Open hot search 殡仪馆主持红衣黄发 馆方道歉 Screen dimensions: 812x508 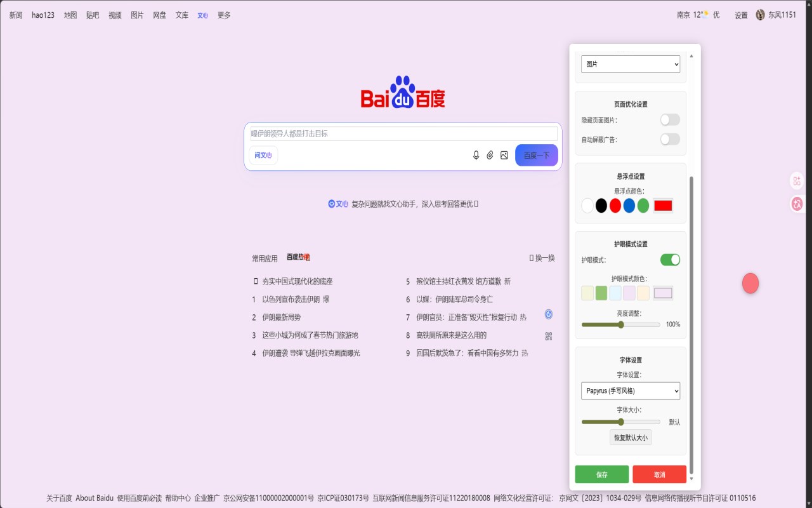coord(459,281)
